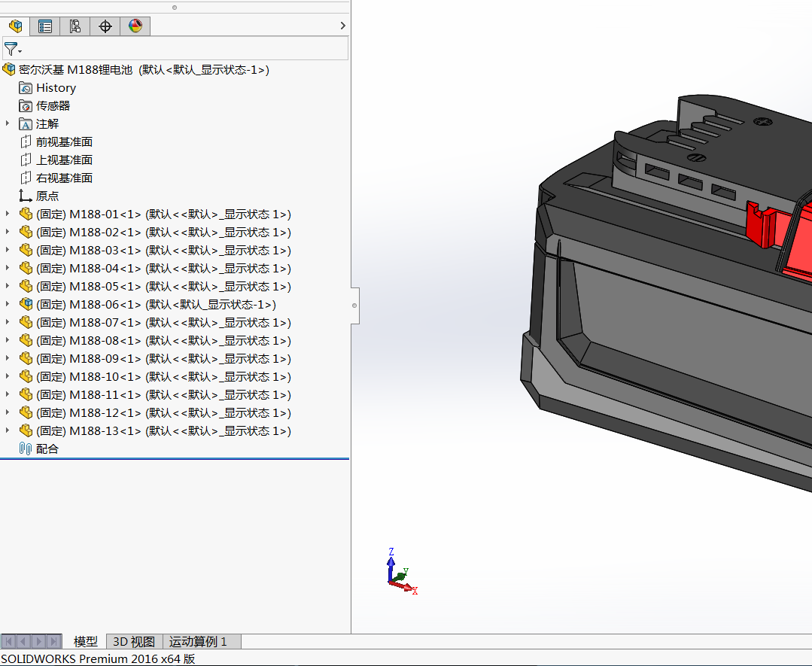Click the panel collapse handle on divider
This screenshot has width=812, height=666.
354,306
